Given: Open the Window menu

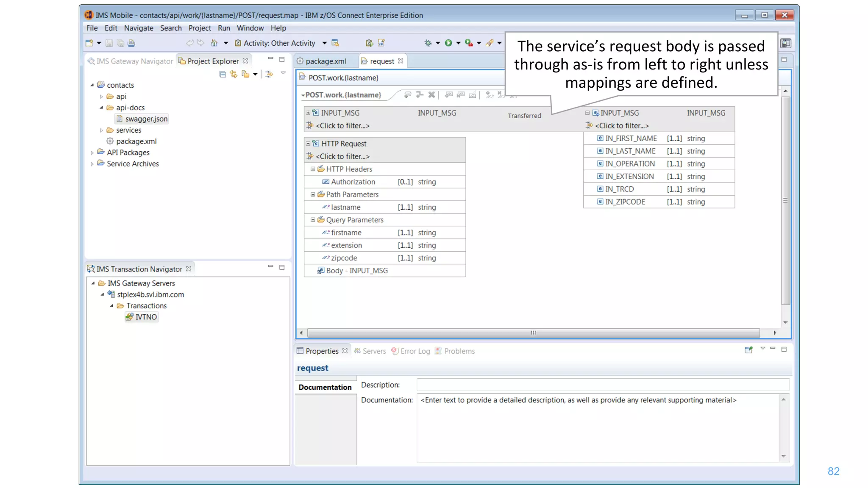Looking at the screenshot, I should click(x=250, y=28).
